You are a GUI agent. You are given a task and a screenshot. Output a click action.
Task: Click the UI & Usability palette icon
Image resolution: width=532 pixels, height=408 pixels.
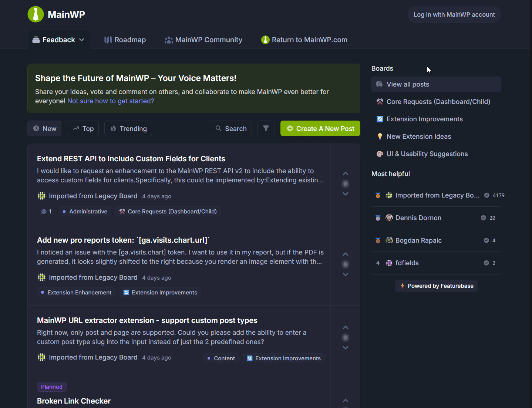coord(380,154)
